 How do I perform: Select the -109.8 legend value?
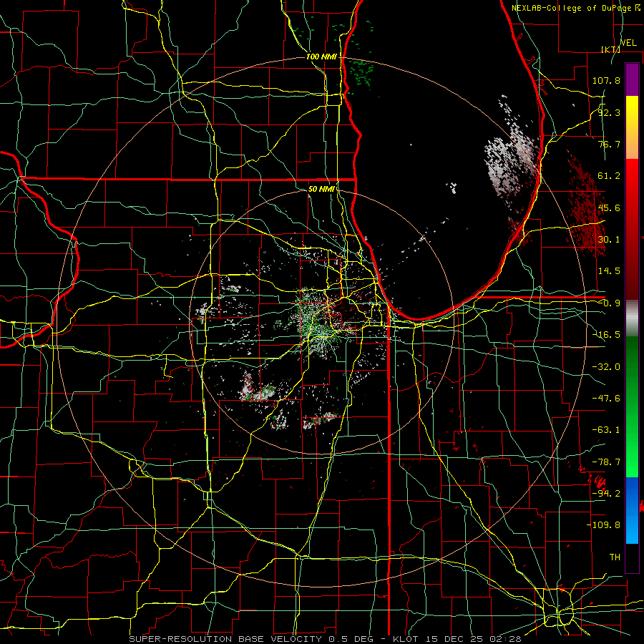pyautogui.click(x=603, y=525)
